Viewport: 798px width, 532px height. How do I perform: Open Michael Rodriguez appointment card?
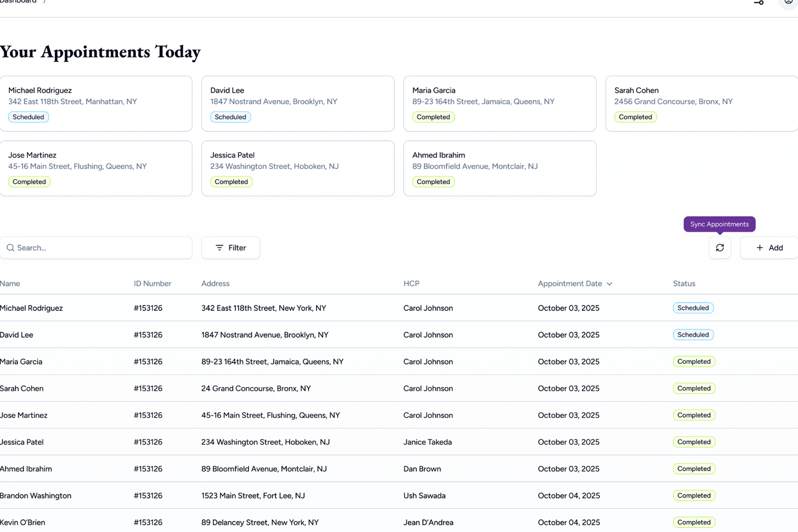tap(96, 103)
